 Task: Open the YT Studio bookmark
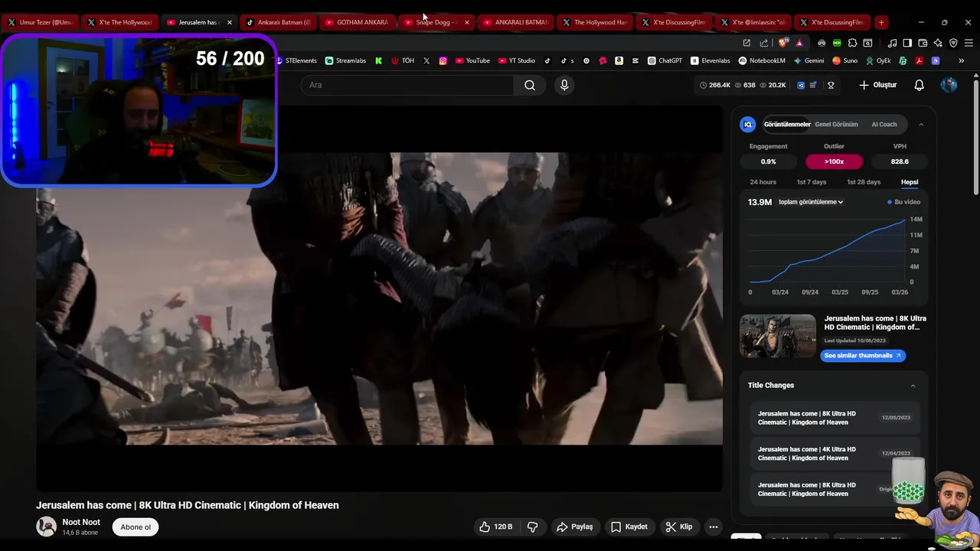click(517, 60)
